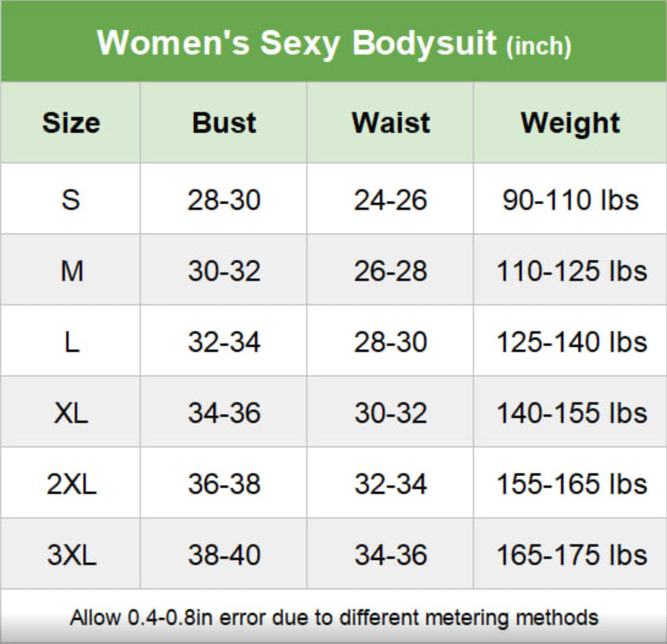Click the Size column header

point(70,123)
